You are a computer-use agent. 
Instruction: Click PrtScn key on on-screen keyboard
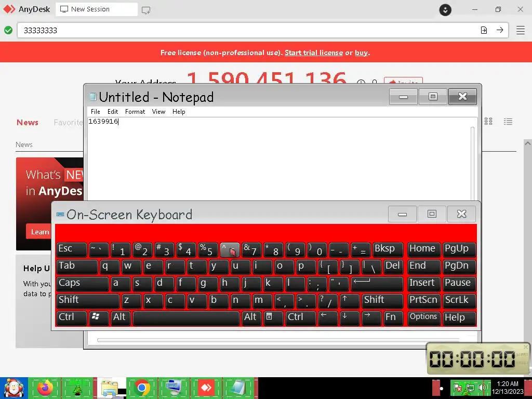[x=424, y=301]
